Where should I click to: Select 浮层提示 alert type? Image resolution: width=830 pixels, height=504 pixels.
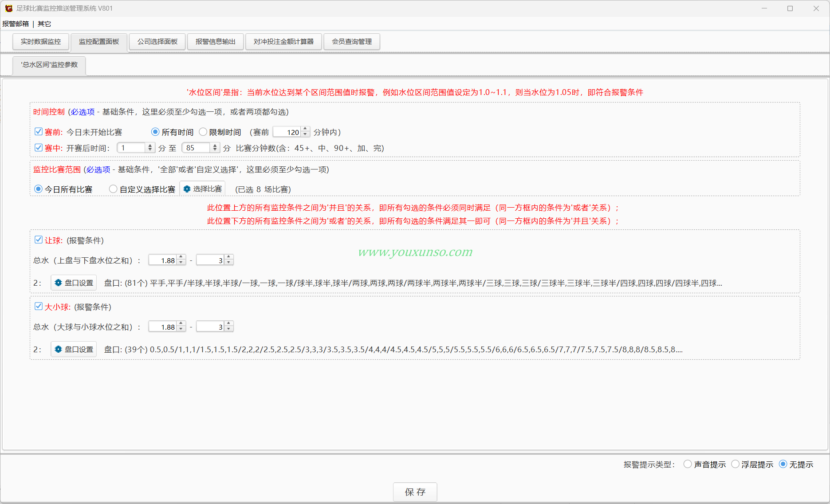(735, 464)
